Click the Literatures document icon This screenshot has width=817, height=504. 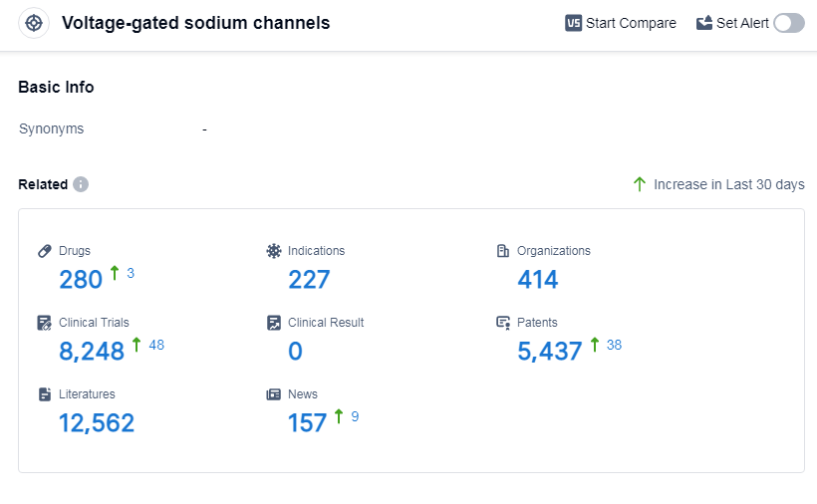pyautogui.click(x=45, y=394)
